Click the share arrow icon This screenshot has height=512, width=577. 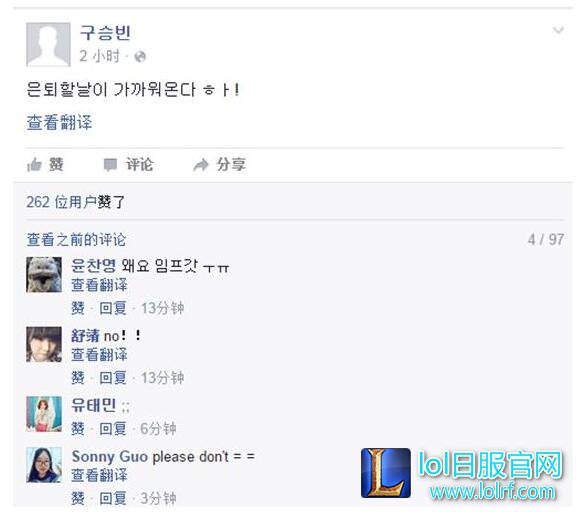[x=201, y=165]
